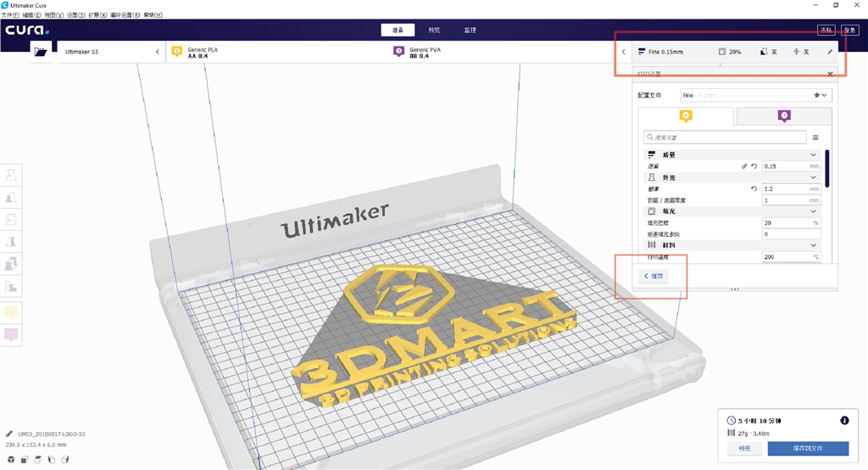Close the print settings panel with X
Image resolution: width=868 pixels, height=470 pixels.
[x=830, y=74]
